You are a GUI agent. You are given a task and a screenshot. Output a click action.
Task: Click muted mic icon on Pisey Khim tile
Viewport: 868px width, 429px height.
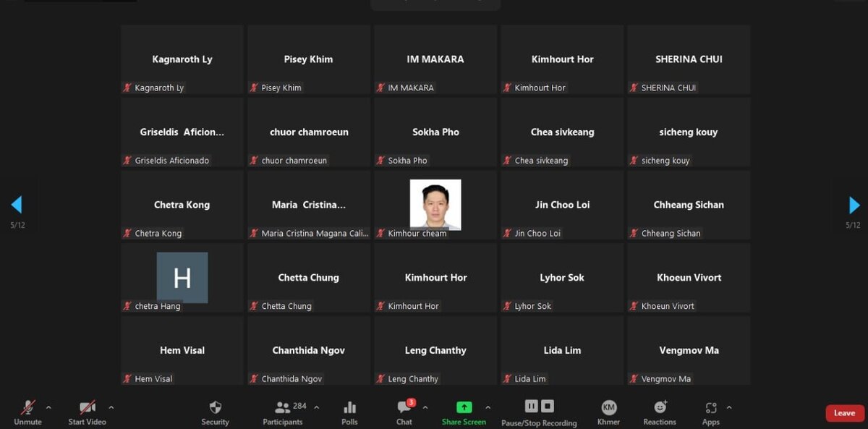[254, 88]
